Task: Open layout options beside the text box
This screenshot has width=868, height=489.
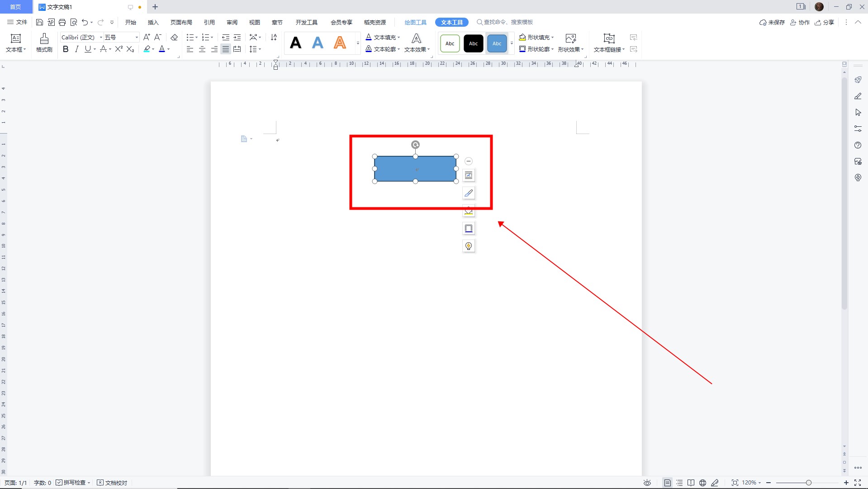Action: tap(469, 175)
